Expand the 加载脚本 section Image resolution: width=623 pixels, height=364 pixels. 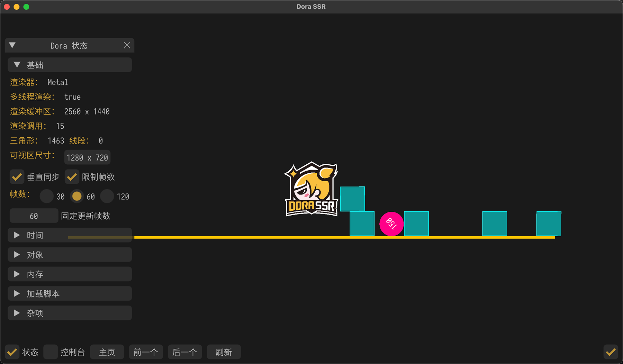(x=17, y=294)
